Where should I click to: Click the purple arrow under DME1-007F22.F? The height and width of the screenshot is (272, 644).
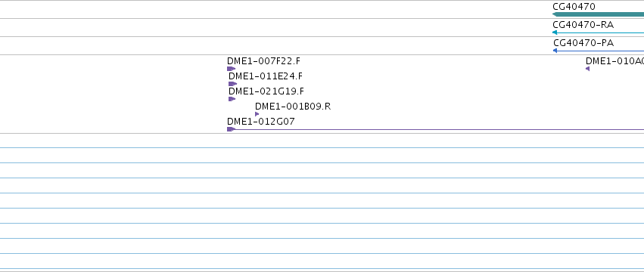pos(232,69)
